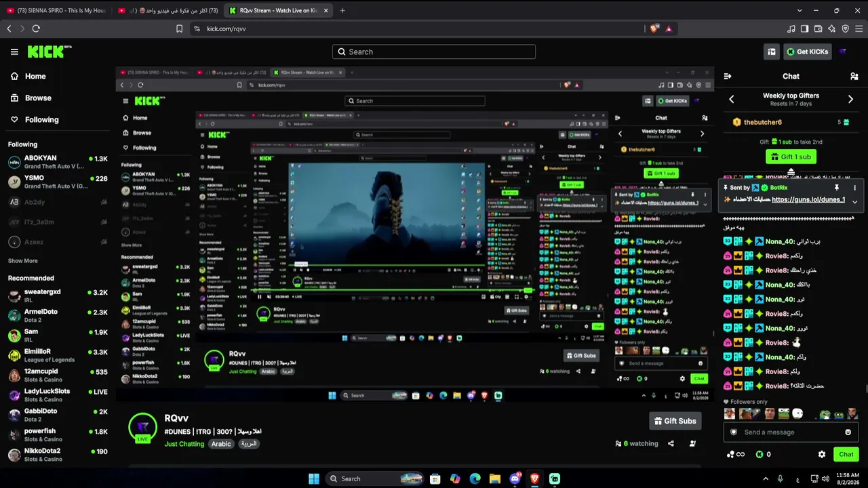868x488 pixels.
Task: Open the user profile avatar menu
Action: point(843,52)
